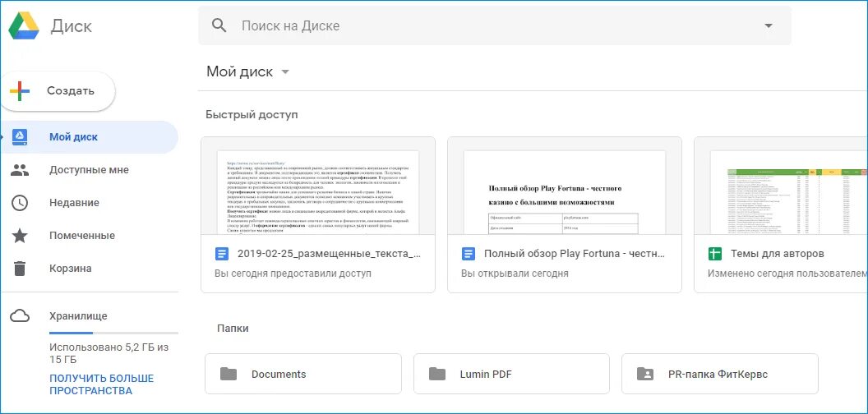Click Docs icon beside 'Полный обзор Play Fortuna'
Screen dimensions: 868x414
click(x=468, y=254)
